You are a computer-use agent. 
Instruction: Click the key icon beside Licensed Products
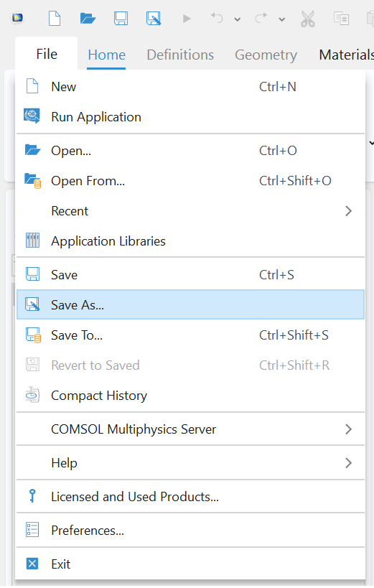pos(32,496)
